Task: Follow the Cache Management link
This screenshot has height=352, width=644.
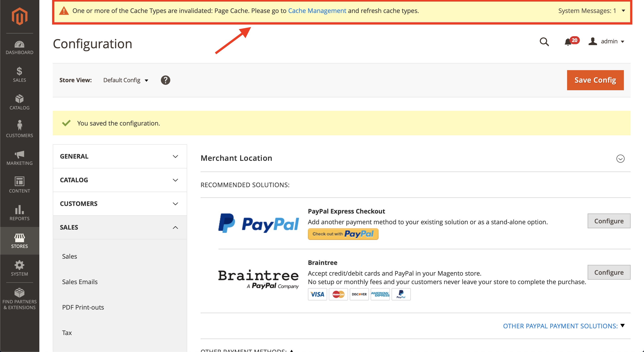Action: point(317,11)
